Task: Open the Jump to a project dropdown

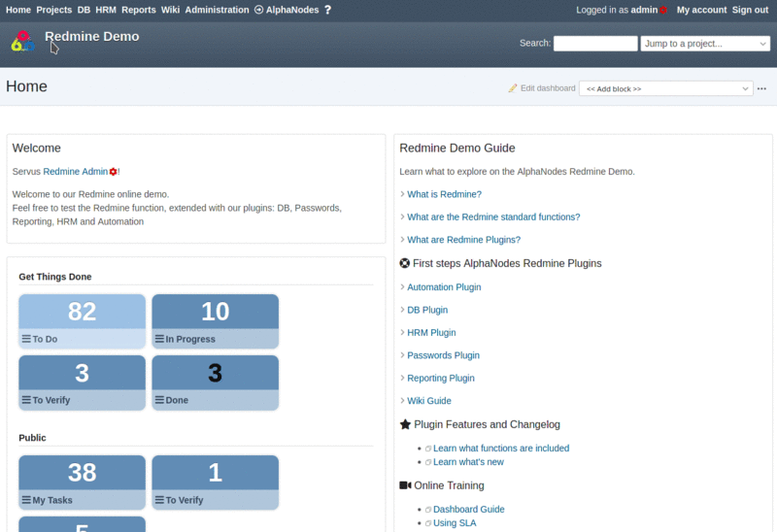Action: coord(704,44)
